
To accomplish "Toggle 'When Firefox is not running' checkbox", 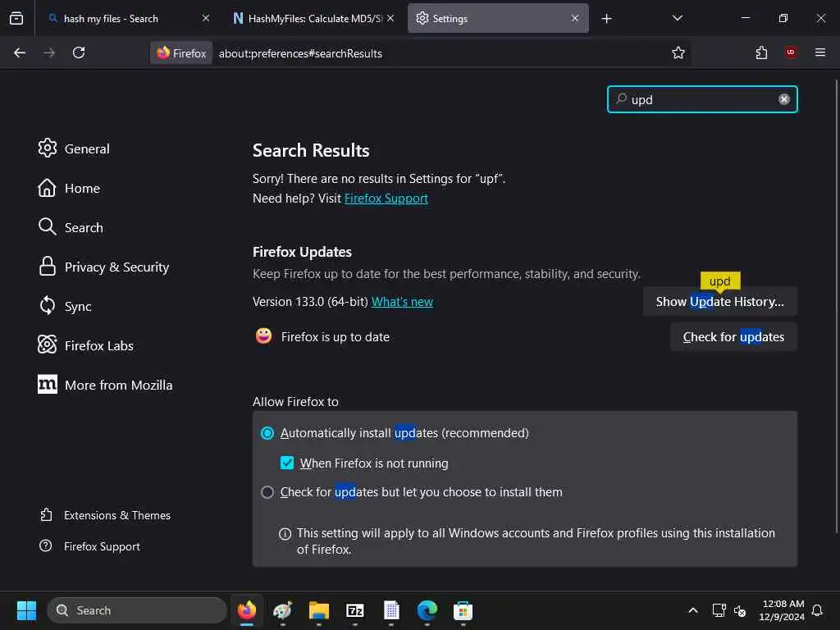I will (x=287, y=463).
